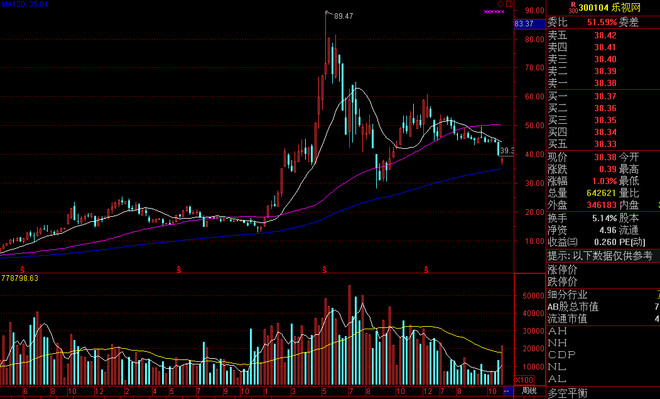Select the 买一 bid row at 38.37
Screen dimensions: 660x399
[603, 96]
